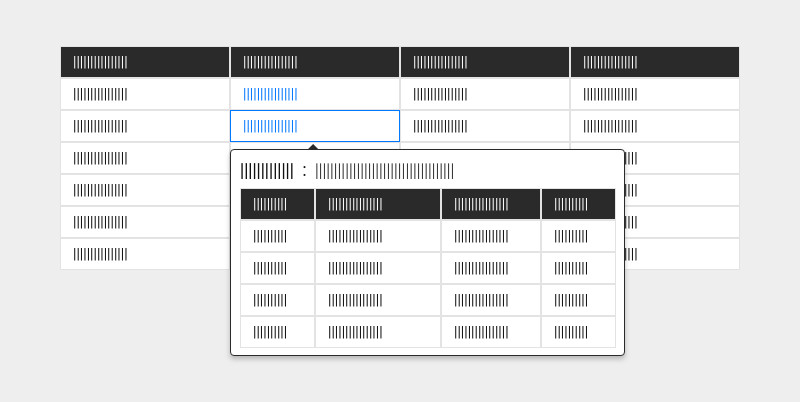800x402 pixels.
Task: Click the popover's second column header
Action: 355,204
